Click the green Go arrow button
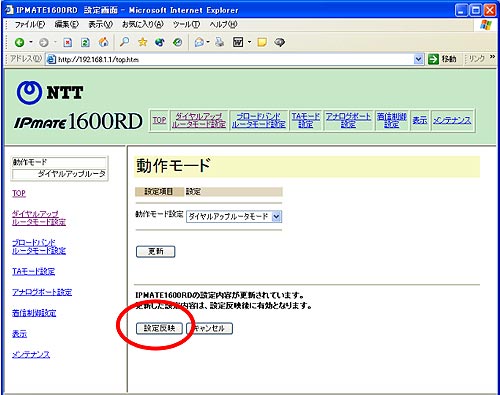Image resolution: width=500 pixels, height=395 pixels. pyautogui.click(x=433, y=59)
